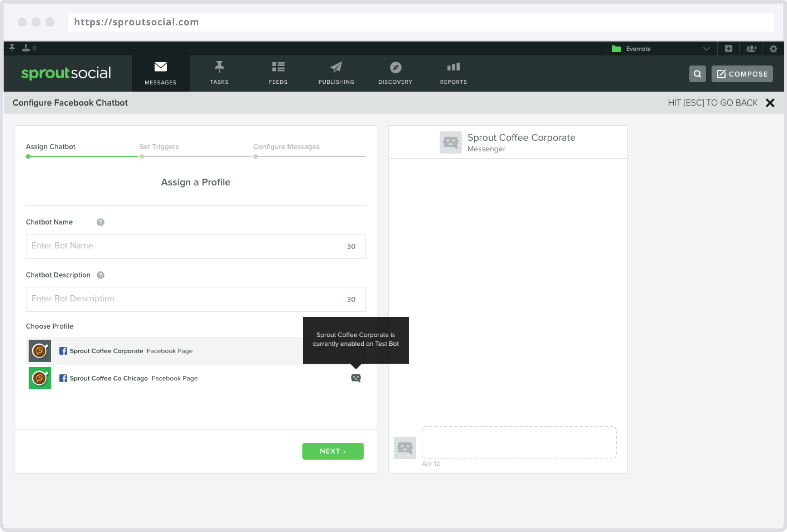Focus the Enter Bot Name field
787x532 pixels.
tap(196, 246)
